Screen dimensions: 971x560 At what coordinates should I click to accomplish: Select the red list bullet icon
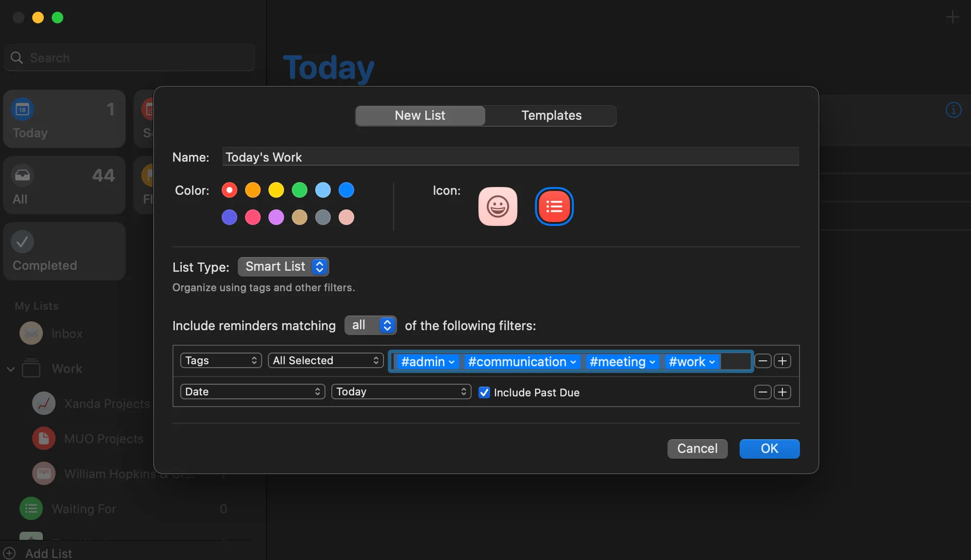point(554,206)
